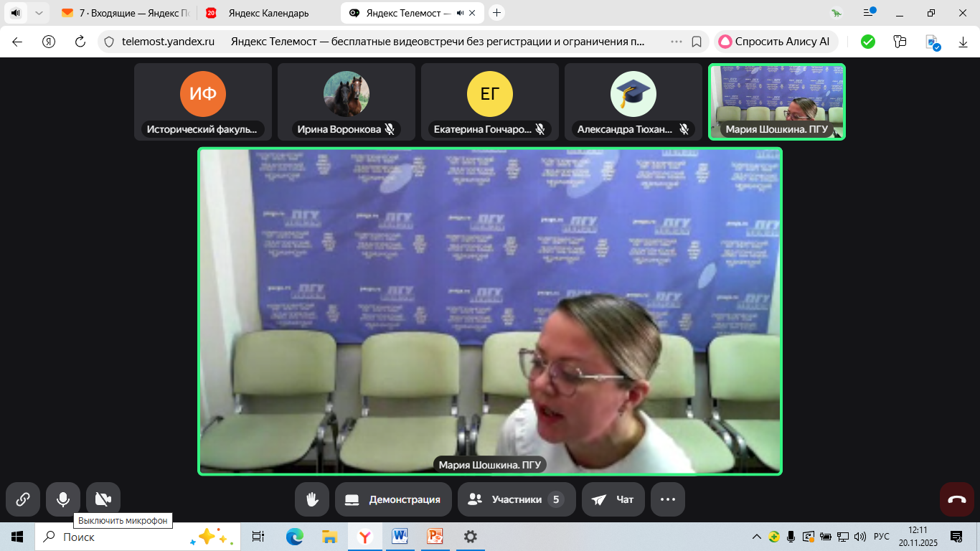Open the Участники participants list

click(x=516, y=499)
